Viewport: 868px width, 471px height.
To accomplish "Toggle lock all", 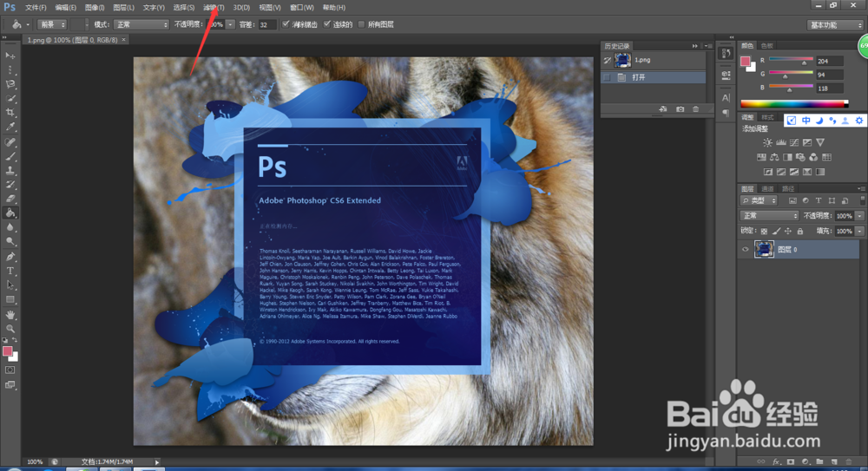I will tap(800, 232).
